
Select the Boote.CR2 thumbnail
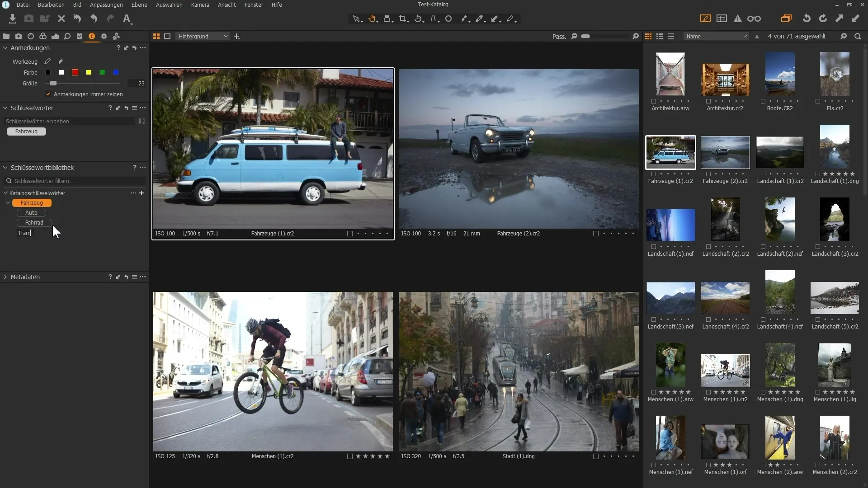780,74
